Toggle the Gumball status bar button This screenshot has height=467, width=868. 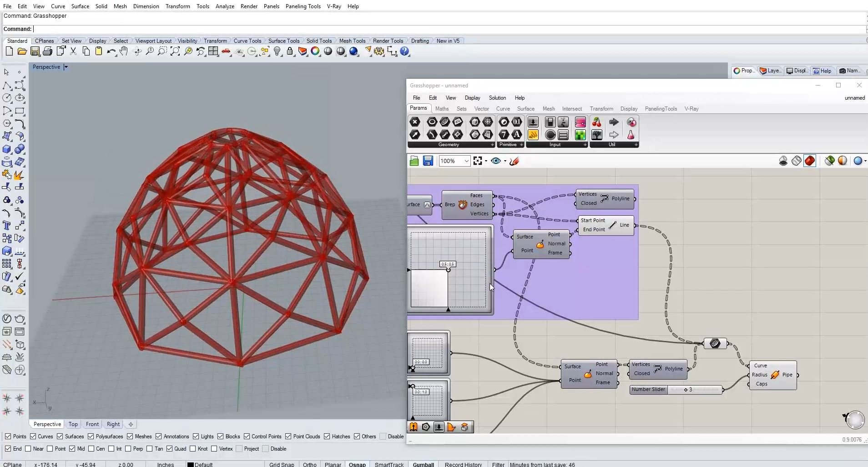click(x=423, y=464)
